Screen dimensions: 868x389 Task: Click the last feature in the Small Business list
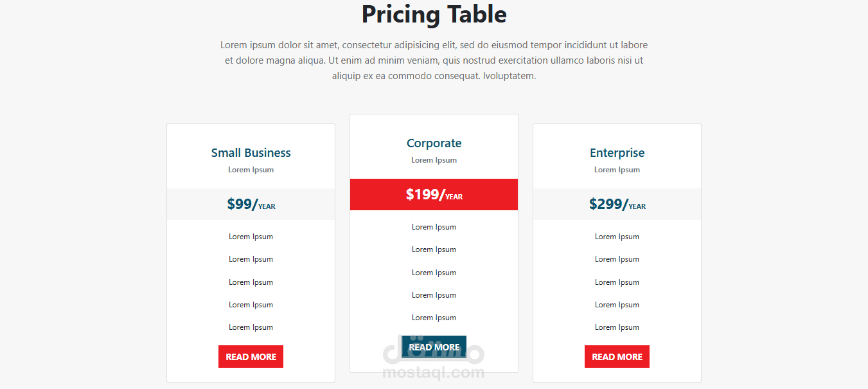(251, 327)
